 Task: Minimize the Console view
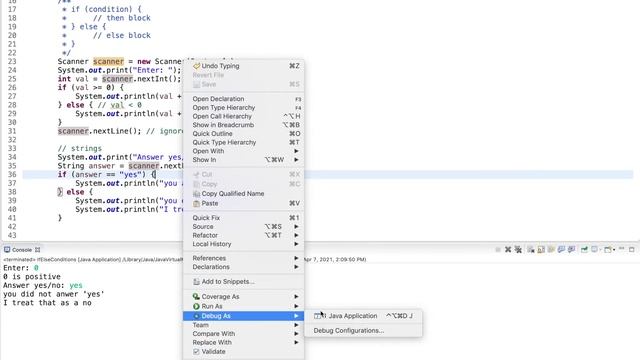(x=622, y=249)
